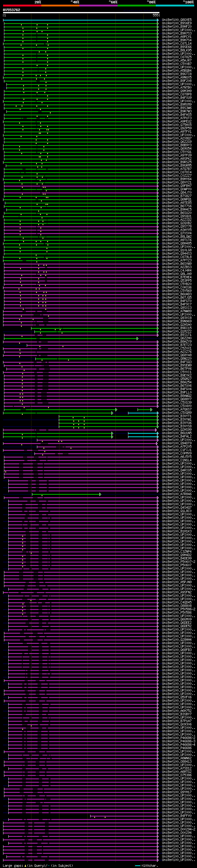197x868 pixels.
Task: Select hit label UniRef100_C5XQM9
Action: point(177,413)
